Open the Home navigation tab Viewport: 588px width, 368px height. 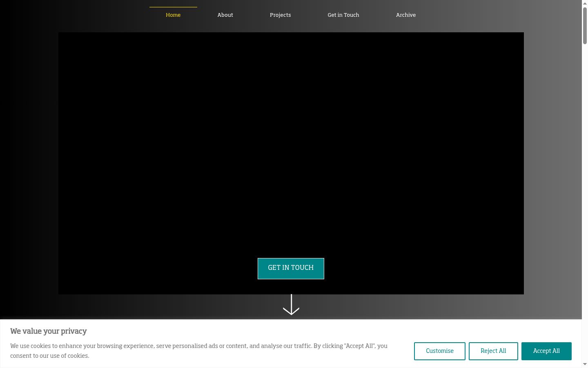tap(173, 15)
